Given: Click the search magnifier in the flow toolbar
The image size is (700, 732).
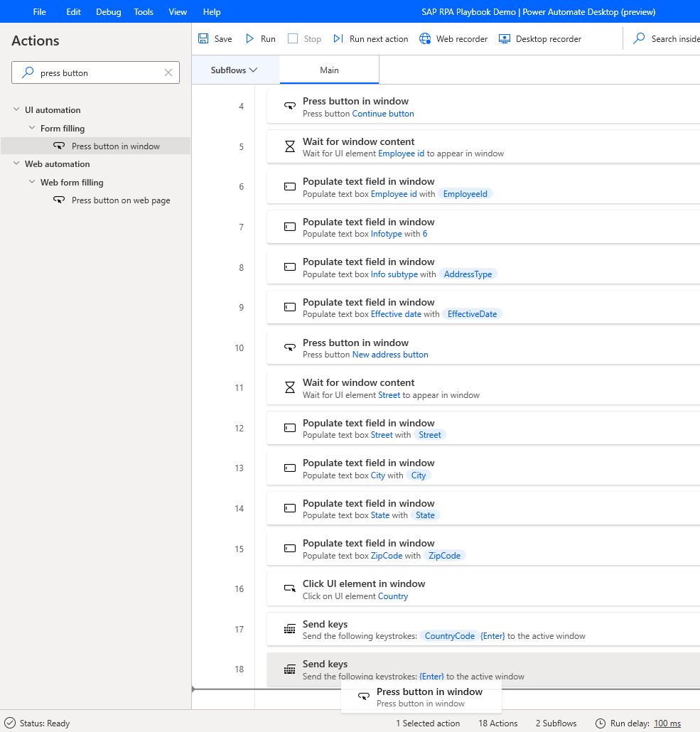Looking at the screenshot, I should [639, 38].
